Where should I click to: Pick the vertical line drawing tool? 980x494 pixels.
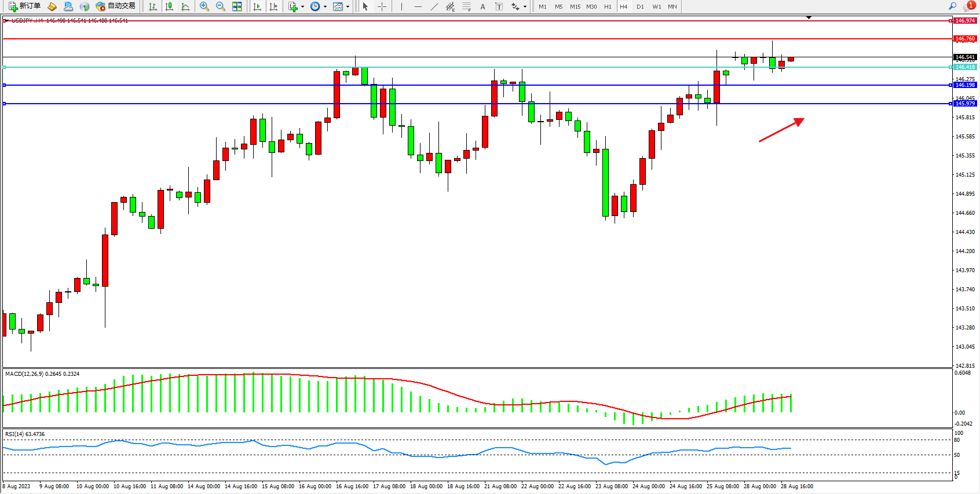point(401,6)
